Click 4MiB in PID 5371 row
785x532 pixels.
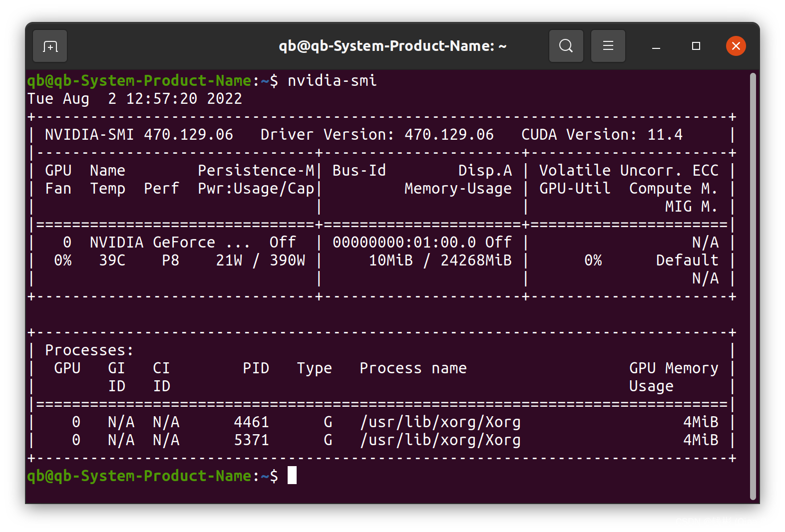[x=701, y=440]
